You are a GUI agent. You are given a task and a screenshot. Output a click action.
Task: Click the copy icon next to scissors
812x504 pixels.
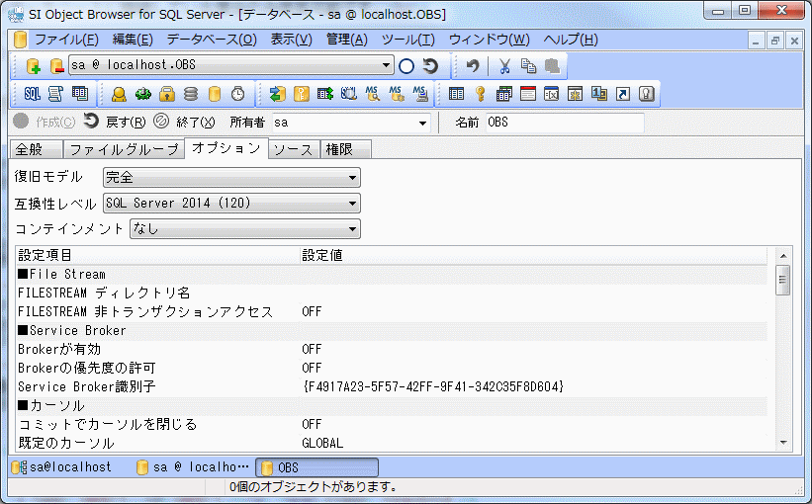[x=528, y=66]
